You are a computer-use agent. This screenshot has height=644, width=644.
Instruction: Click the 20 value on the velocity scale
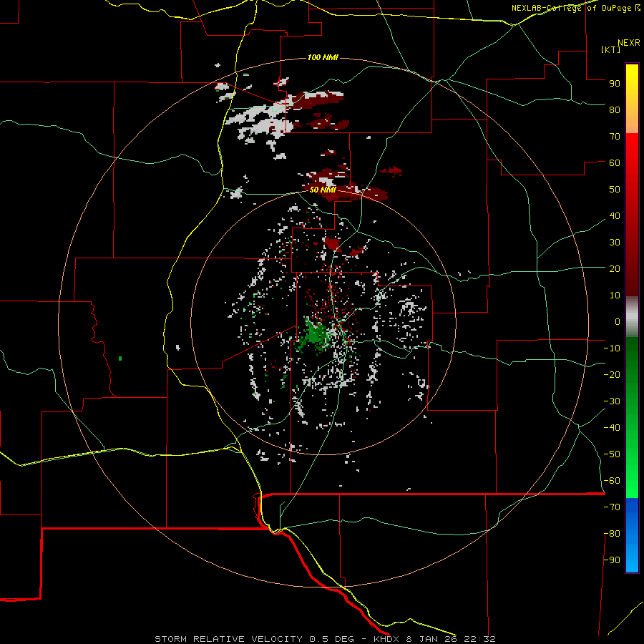615,269
